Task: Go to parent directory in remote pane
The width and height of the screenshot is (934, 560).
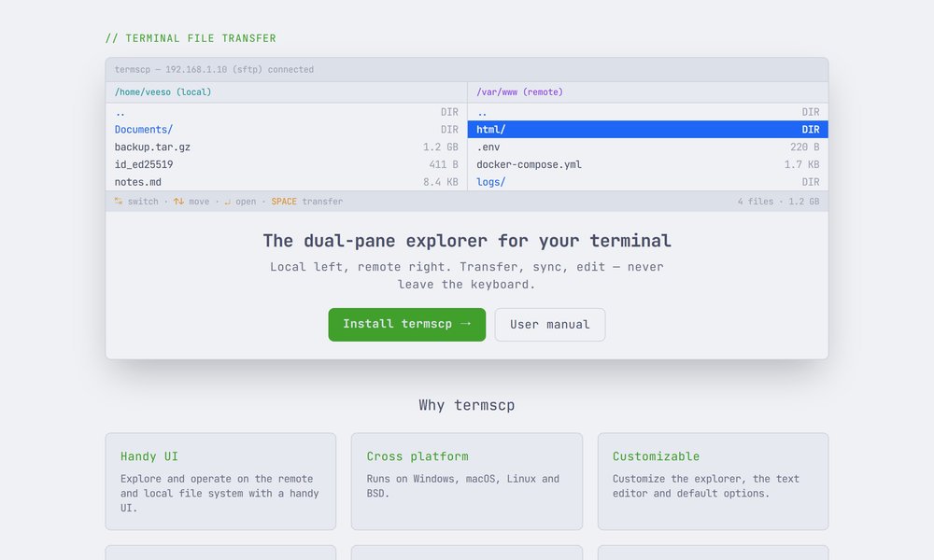Action: (648, 112)
